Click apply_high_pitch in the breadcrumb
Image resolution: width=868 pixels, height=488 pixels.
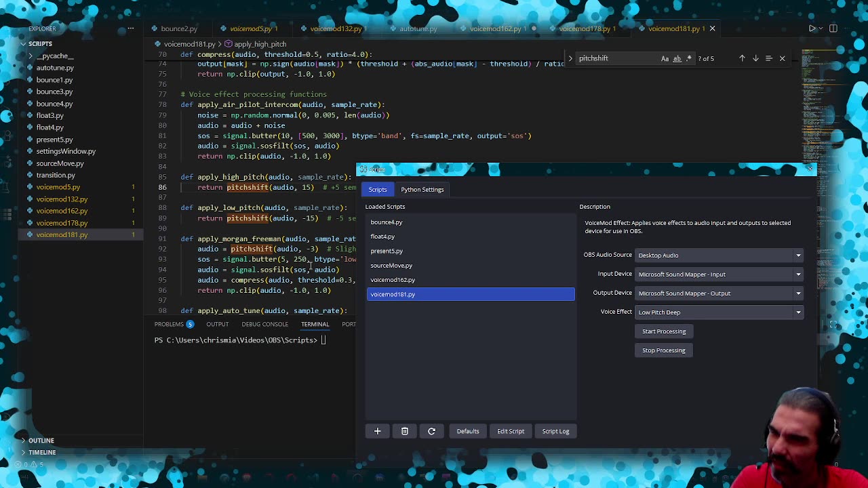tap(260, 44)
